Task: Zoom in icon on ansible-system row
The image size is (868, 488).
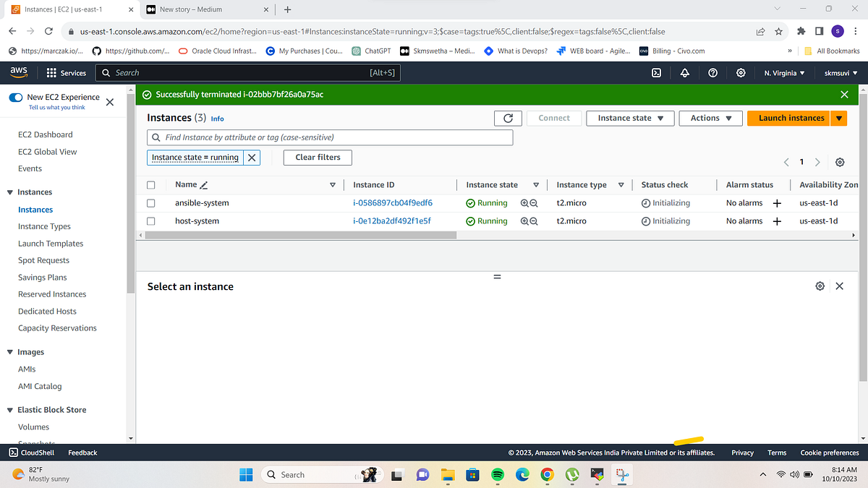Action: pyautogui.click(x=524, y=203)
